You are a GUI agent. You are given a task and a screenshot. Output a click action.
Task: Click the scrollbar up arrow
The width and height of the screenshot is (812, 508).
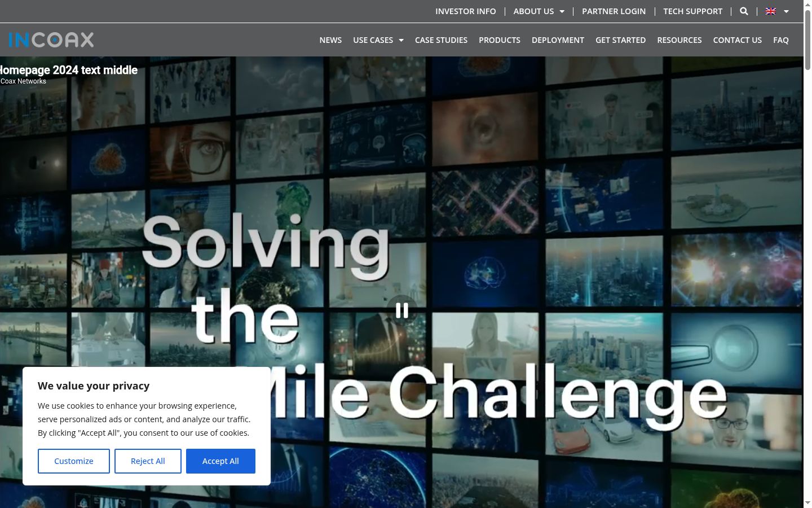[807, 5]
